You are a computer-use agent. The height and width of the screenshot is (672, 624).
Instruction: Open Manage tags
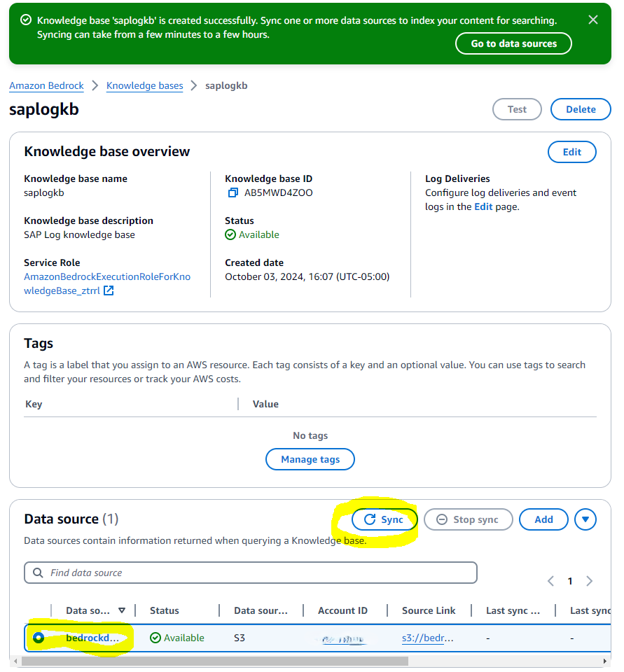coord(310,459)
